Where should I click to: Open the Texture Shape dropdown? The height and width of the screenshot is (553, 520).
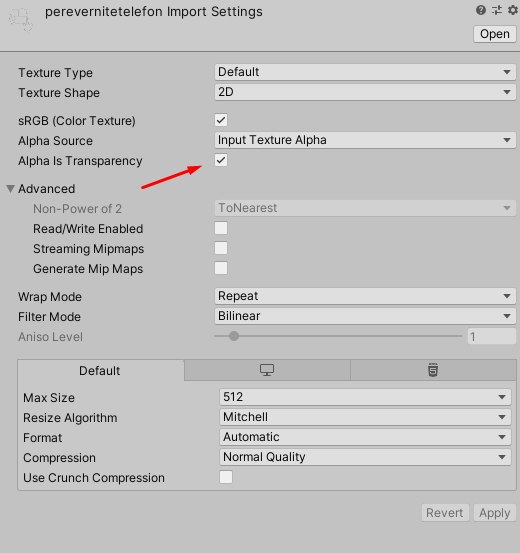pos(365,92)
